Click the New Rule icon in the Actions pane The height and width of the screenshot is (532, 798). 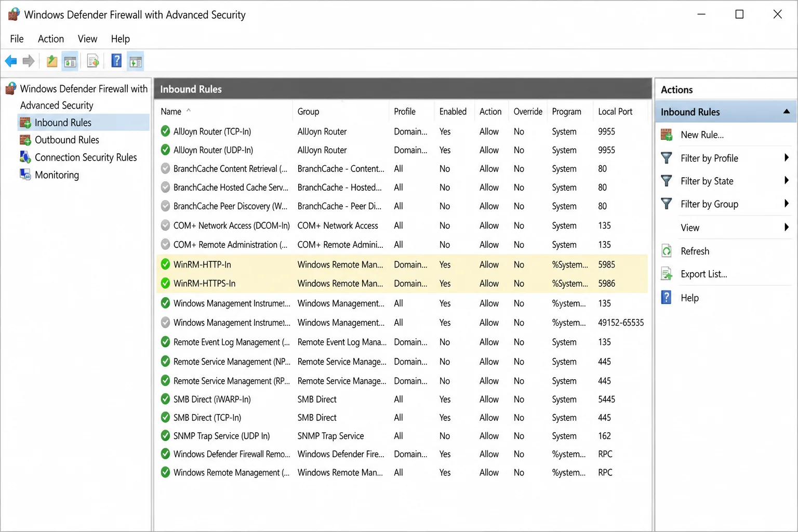667,135
